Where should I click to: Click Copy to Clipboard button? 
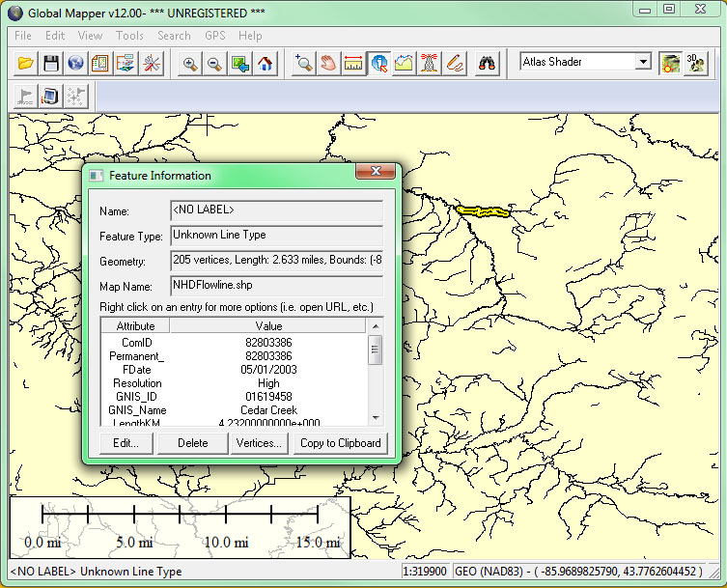pyautogui.click(x=340, y=443)
